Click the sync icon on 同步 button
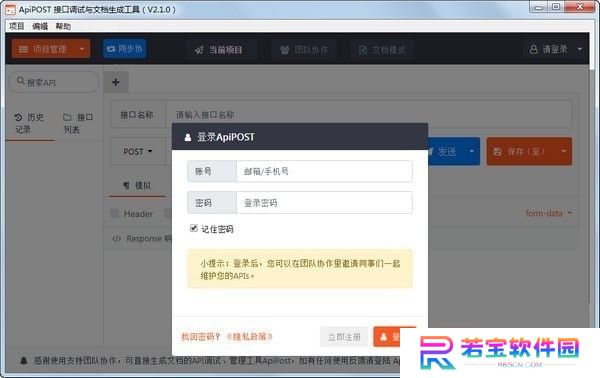Image resolution: width=600 pixels, height=378 pixels. pos(111,49)
